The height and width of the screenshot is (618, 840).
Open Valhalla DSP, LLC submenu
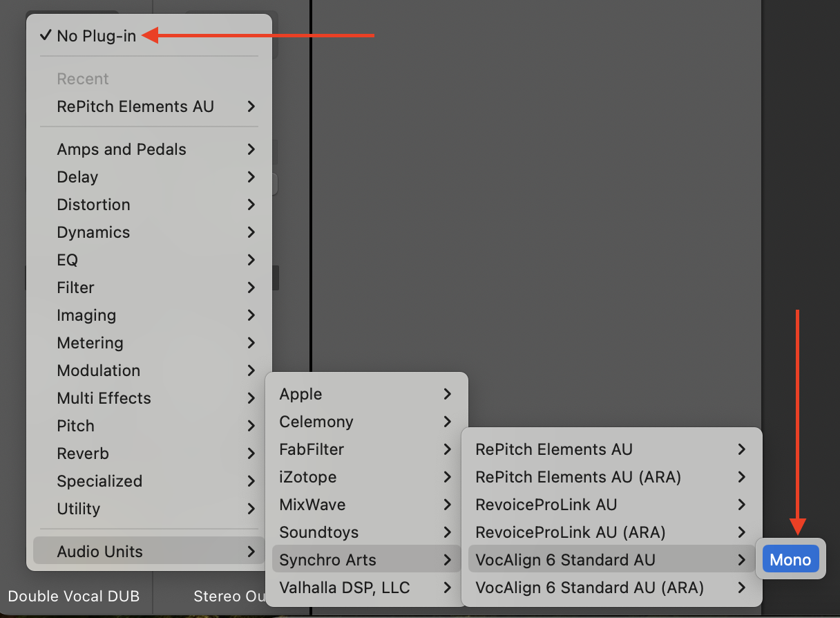[344, 588]
